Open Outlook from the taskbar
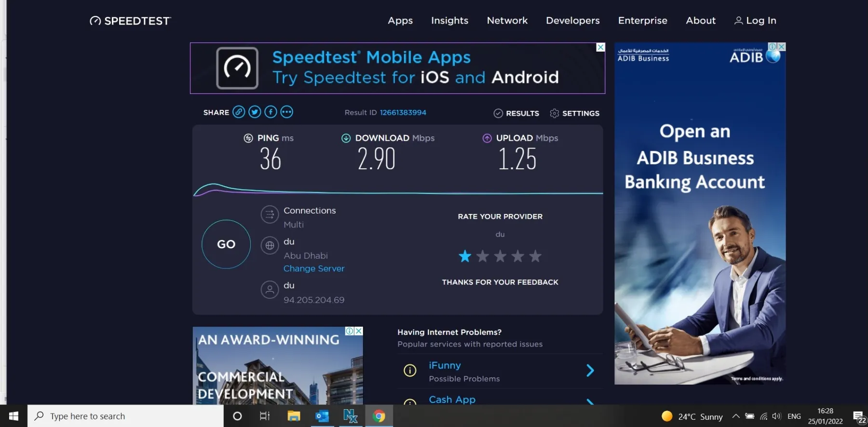 [x=322, y=416]
